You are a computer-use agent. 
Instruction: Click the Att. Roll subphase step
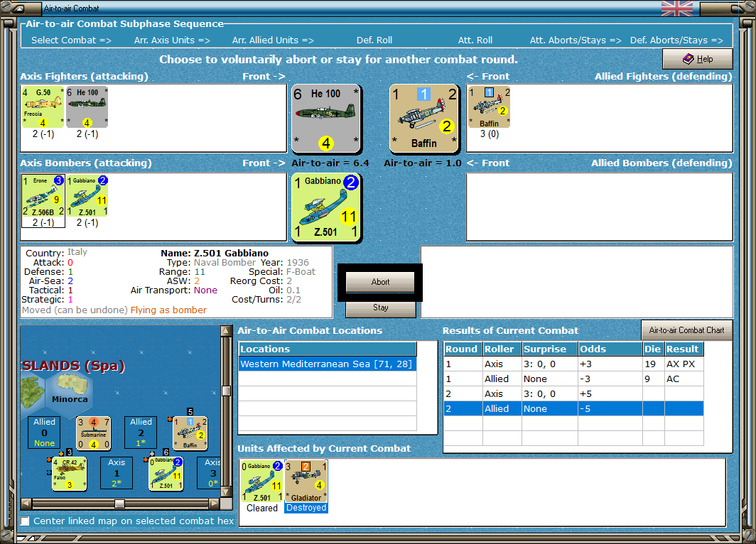coord(475,40)
